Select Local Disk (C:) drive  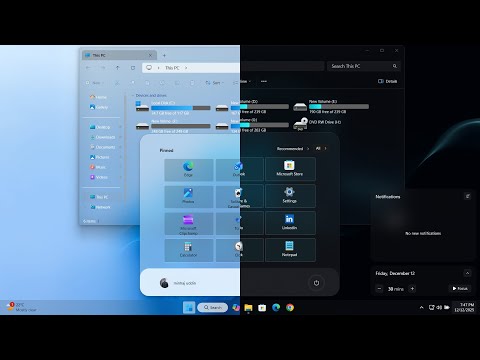(x=173, y=108)
